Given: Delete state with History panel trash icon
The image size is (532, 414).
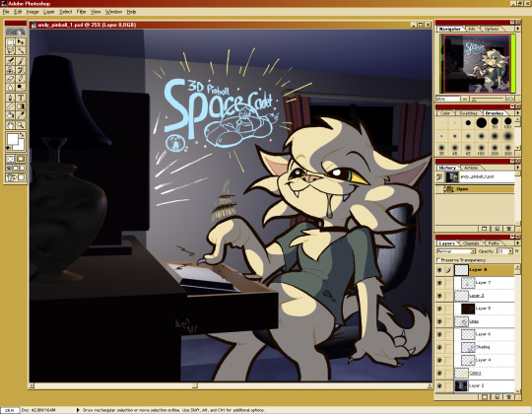Looking at the screenshot, I should pos(508,229).
